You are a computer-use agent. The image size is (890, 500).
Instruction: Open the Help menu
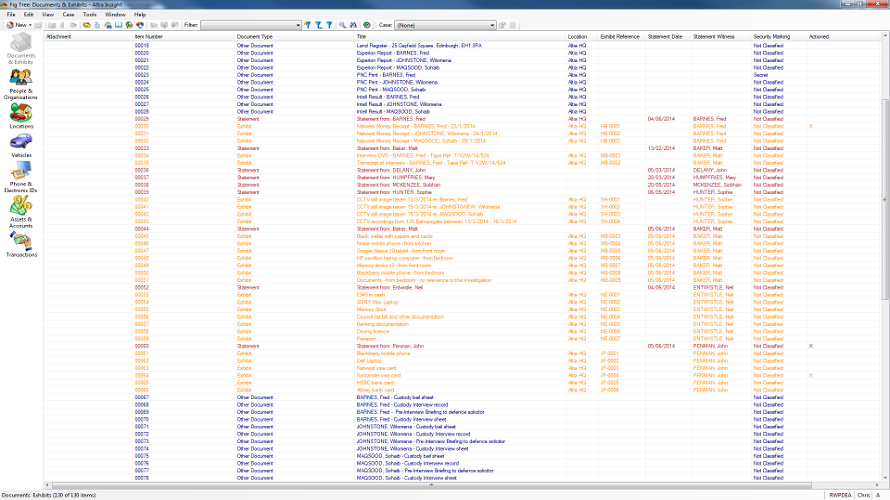(140, 14)
